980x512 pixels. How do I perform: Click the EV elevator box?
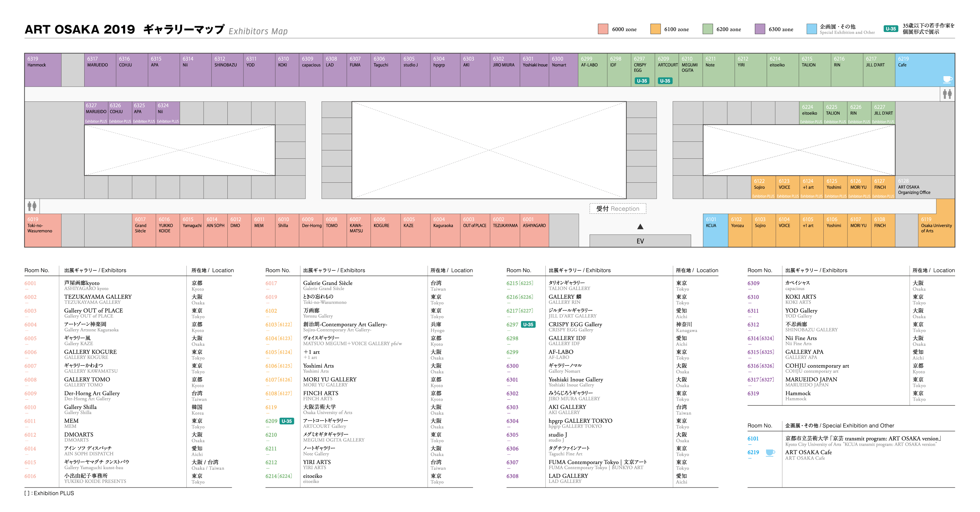tap(640, 241)
